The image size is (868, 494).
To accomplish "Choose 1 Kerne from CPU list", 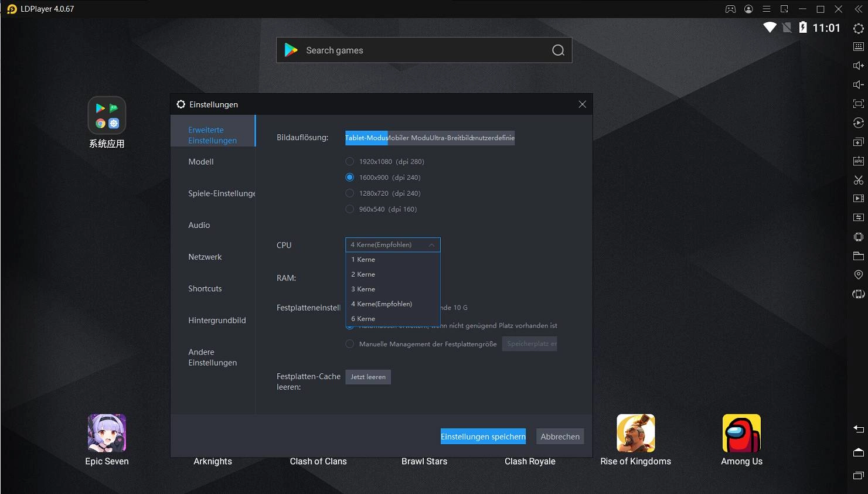I will tap(393, 260).
